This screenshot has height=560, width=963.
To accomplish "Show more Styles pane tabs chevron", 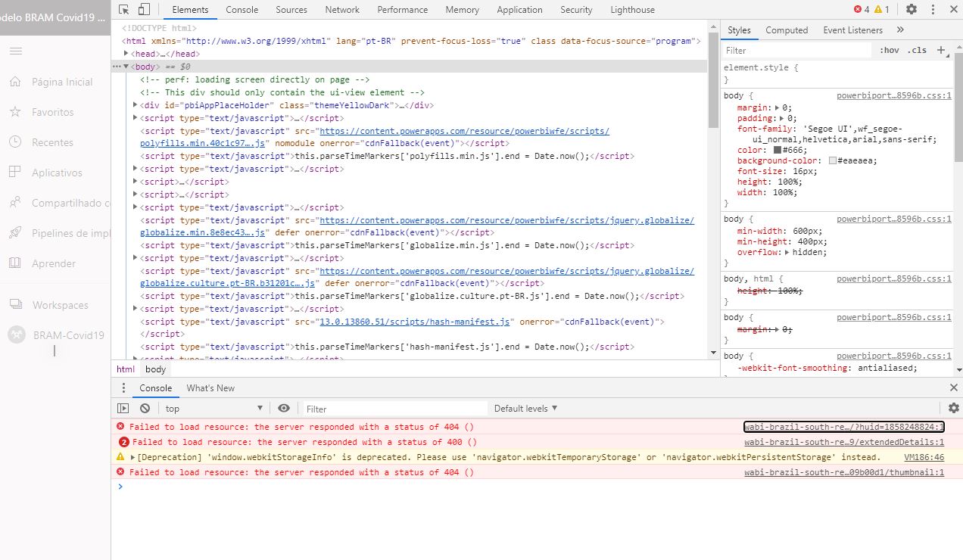I will pyautogui.click(x=900, y=30).
